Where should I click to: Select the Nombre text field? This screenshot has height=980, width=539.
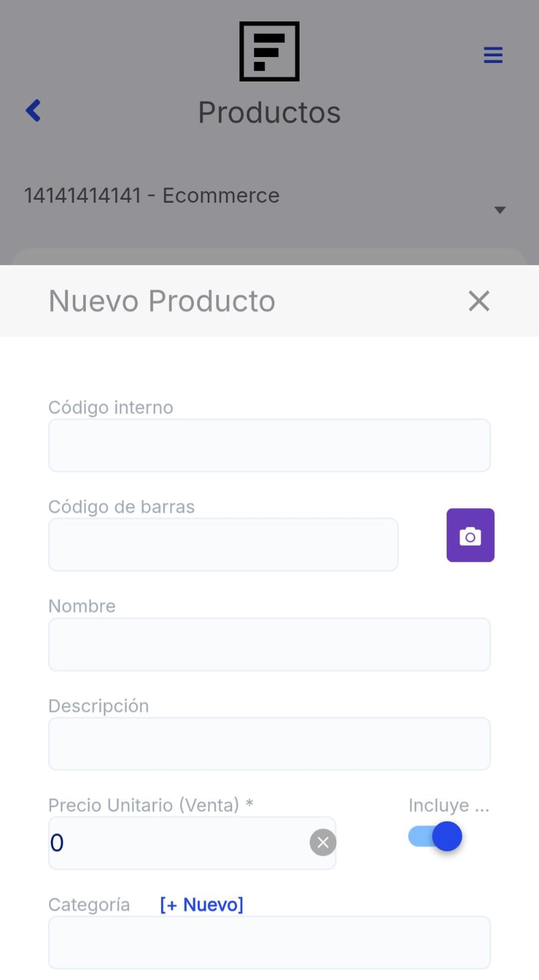[269, 644]
